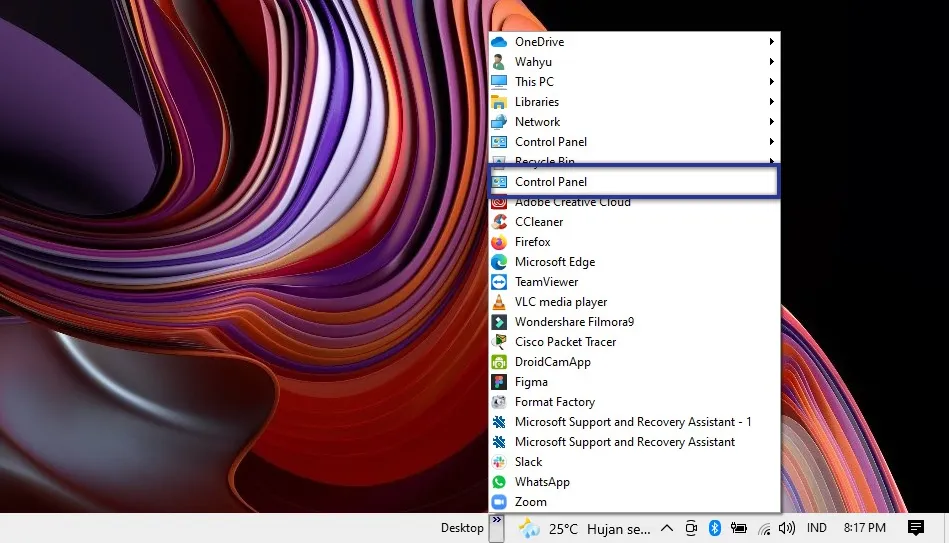Start Microsoft Edge browser
This screenshot has height=543, width=949.
click(x=554, y=262)
